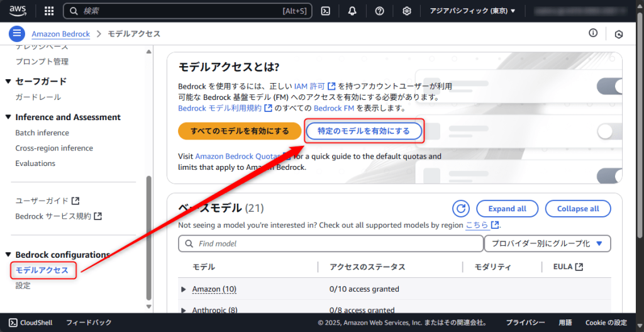Open 用語 in the footer
Viewport: 644px width, 332px height.
tap(565, 323)
